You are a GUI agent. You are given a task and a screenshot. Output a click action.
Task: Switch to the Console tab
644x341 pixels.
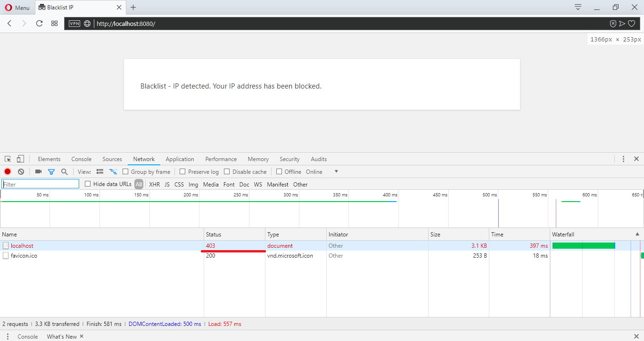(82, 159)
